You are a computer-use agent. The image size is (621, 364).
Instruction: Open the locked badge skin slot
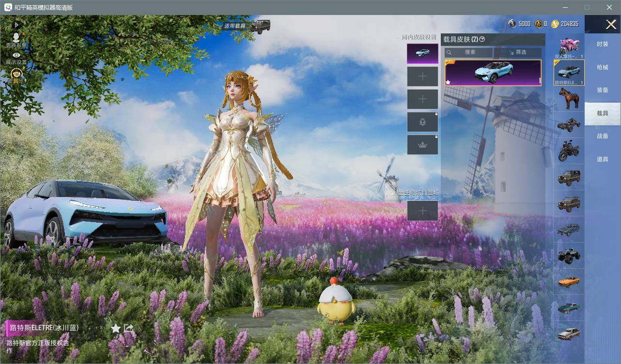pos(422,122)
